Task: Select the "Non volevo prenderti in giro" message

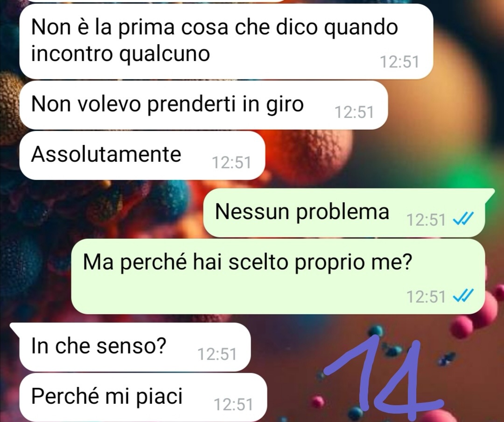Action: pyautogui.click(x=203, y=105)
